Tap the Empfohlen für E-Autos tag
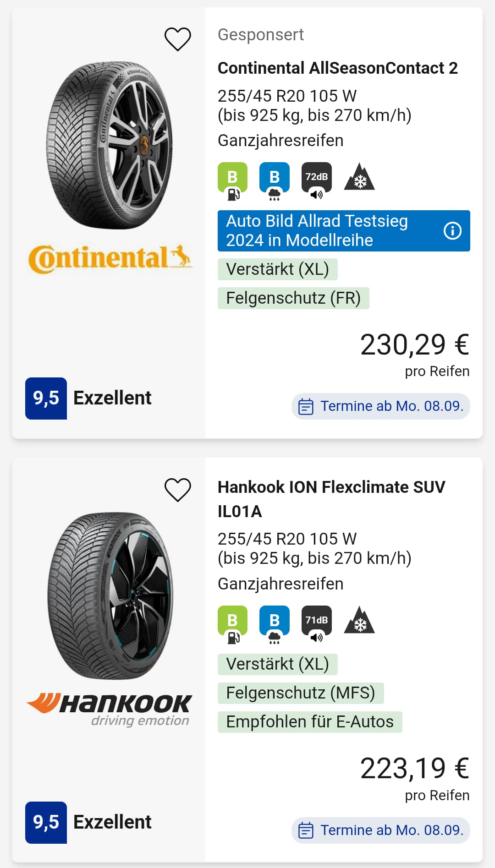 (310, 722)
